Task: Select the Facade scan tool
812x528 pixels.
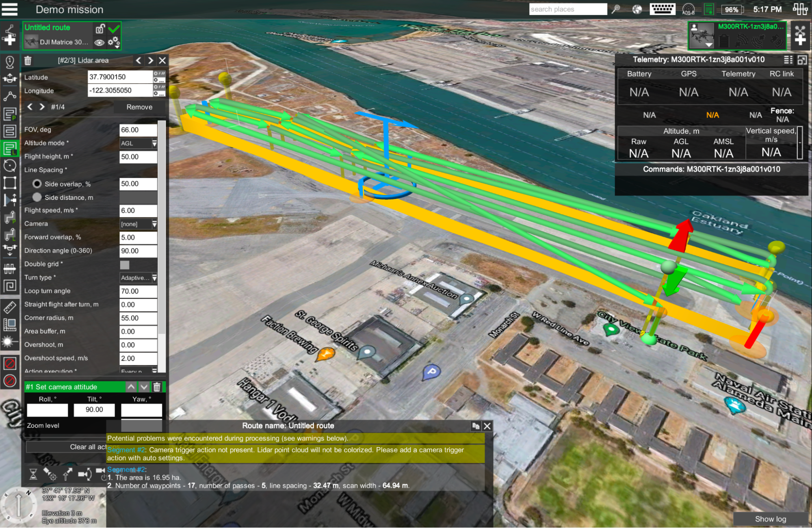Action: (x=10, y=200)
